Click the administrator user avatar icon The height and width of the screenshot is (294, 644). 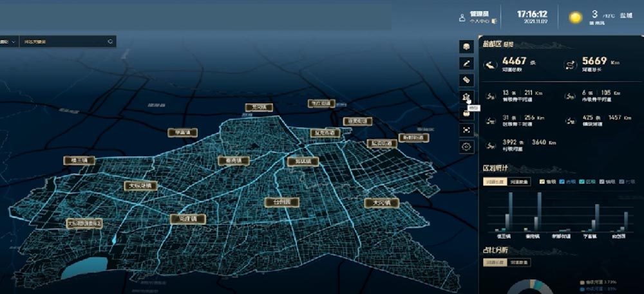[462, 18]
